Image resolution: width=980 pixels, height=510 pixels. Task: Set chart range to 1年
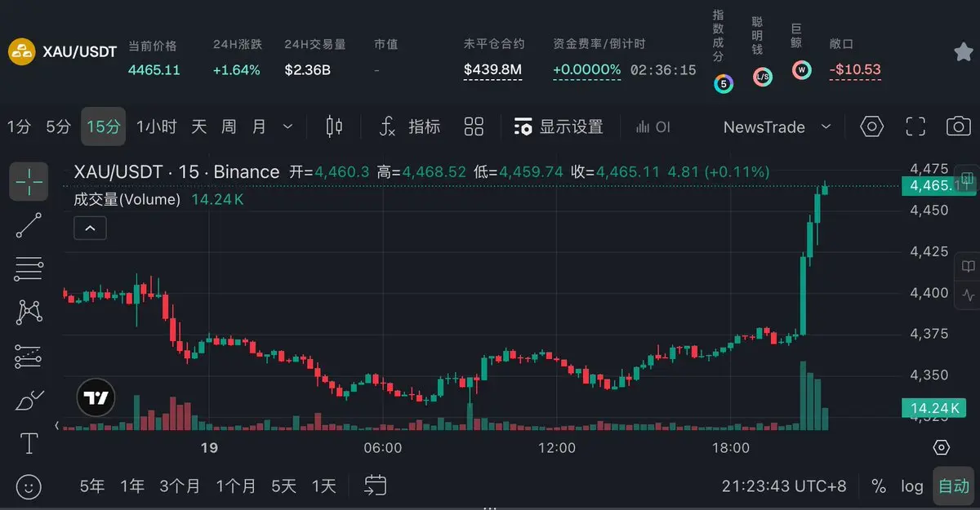click(x=132, y=486)
